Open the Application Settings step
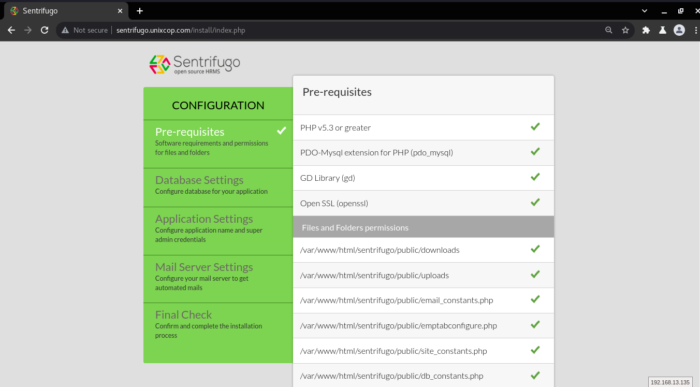This screenshot has height=387, width=700. point(218,231)
